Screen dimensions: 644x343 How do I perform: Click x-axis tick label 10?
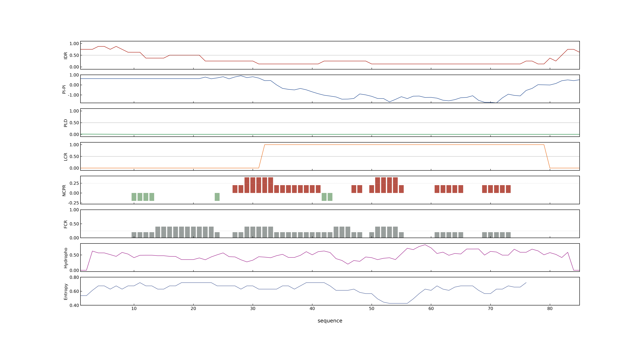[x=134, y=309]
